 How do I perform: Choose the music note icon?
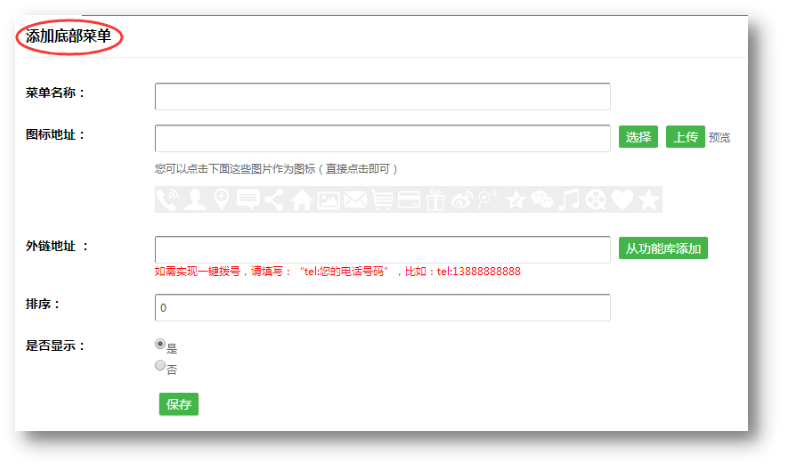point(569,200)
